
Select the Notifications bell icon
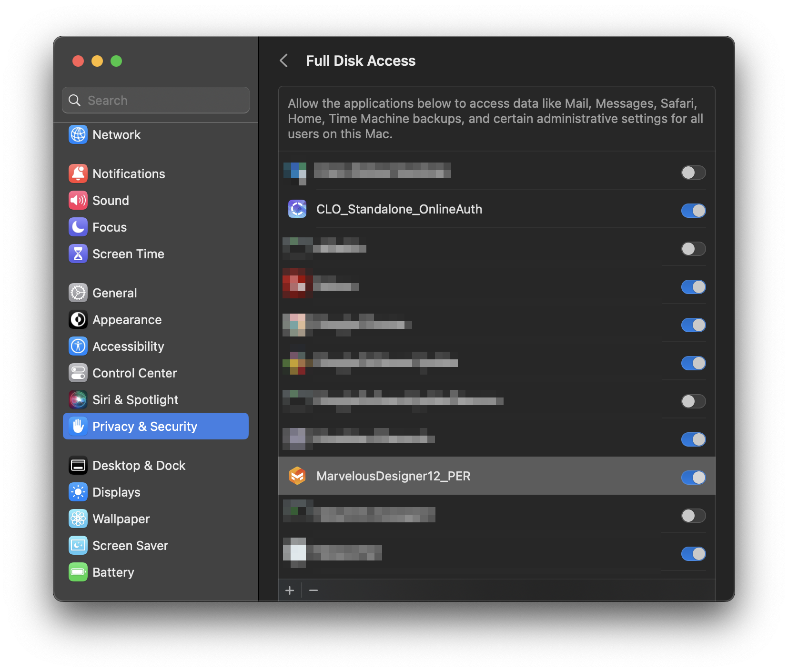tap(78, 173)
